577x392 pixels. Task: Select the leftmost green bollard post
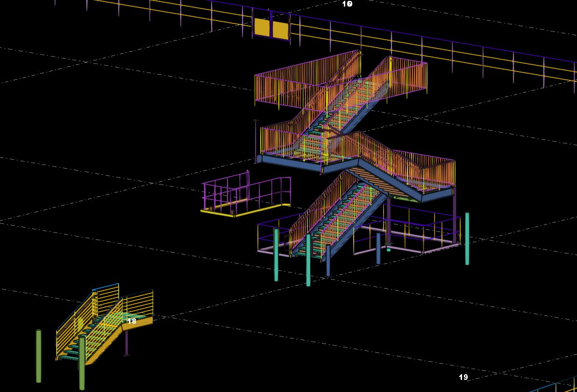click(x=38, y=355)
